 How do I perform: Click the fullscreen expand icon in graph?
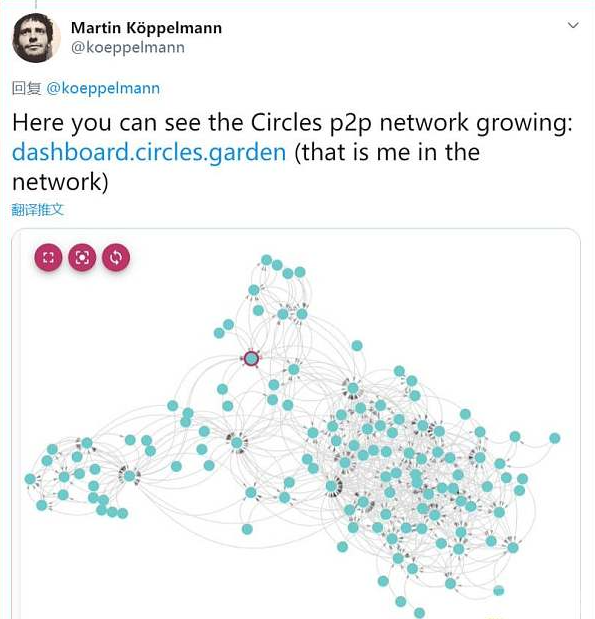(48, 258)
